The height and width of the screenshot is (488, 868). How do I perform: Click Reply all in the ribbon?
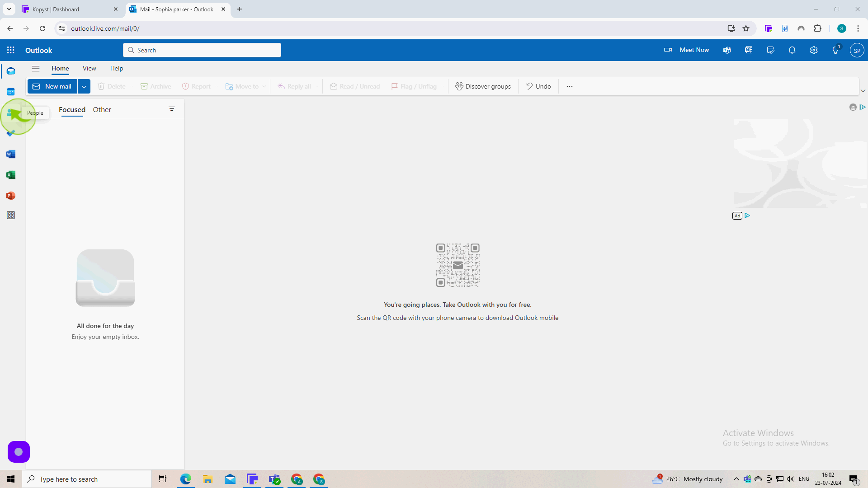294,86
